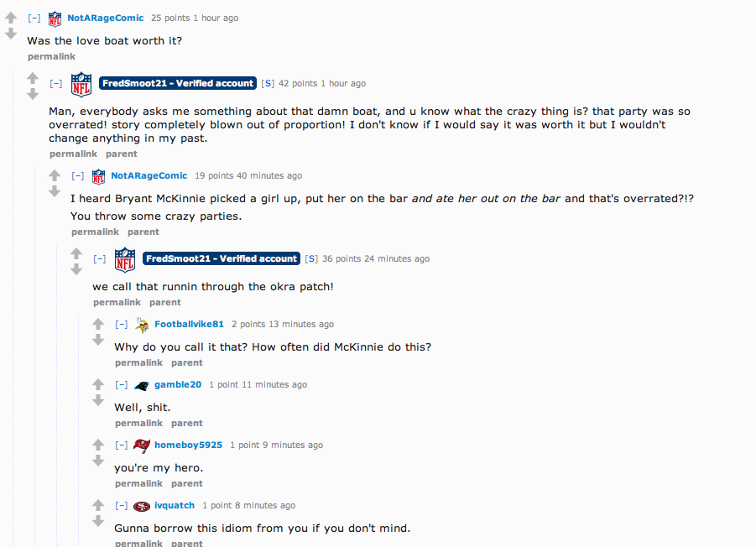This screenshot has width=756, height=547.
Task: Collapse NotARageComic's top-level comment thread
Action: coord(34,18)
